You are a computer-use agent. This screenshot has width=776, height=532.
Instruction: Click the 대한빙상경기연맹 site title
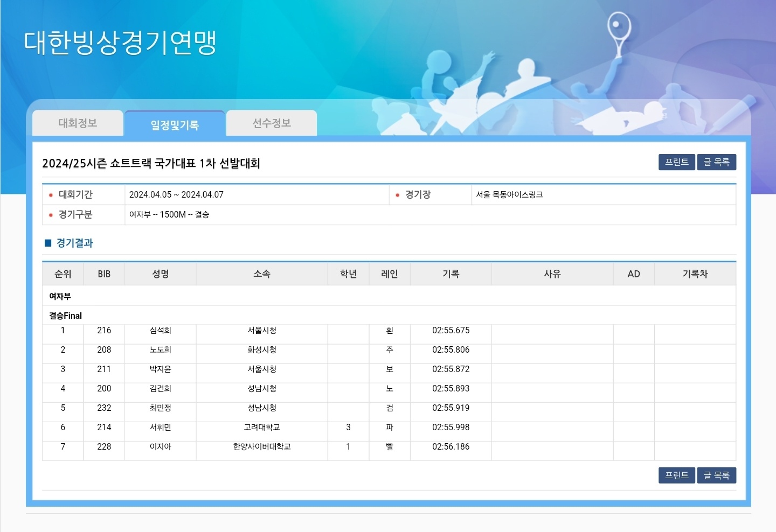pyautogui.click(x=120, y=43)
